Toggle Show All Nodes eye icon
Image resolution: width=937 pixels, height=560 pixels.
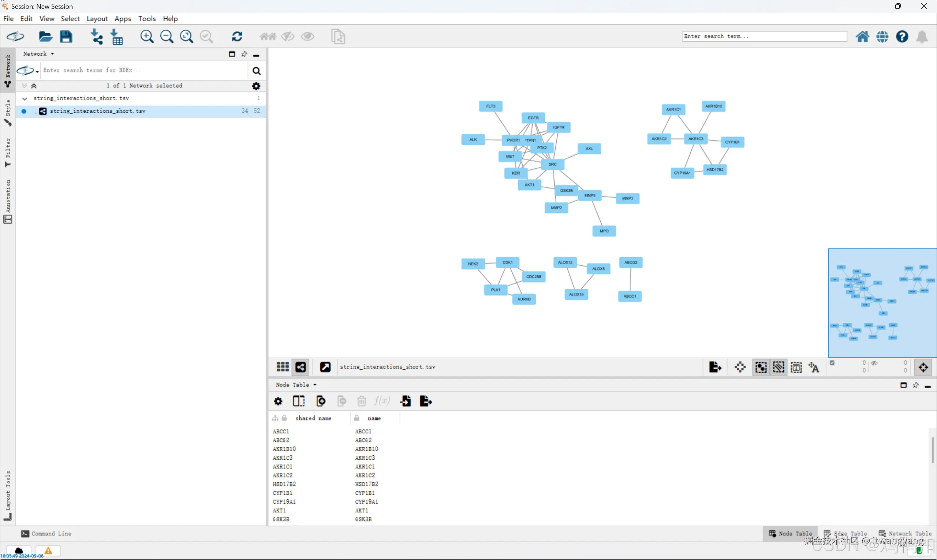[x=307, y=37]
